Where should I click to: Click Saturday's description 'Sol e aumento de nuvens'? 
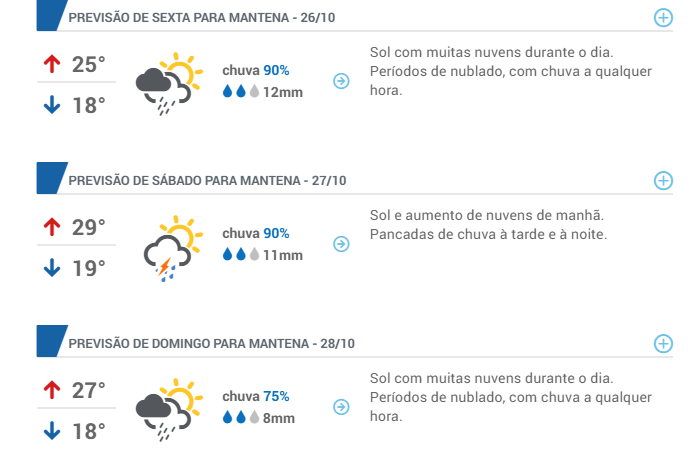click(x=487, y=215)
